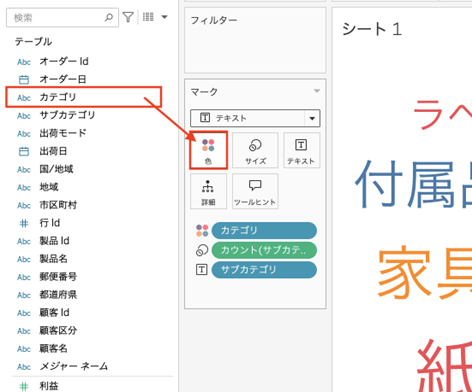This screenshot has height=392, width=472.
Task: Select the 出荷モード field
Action: pos(63,133)
